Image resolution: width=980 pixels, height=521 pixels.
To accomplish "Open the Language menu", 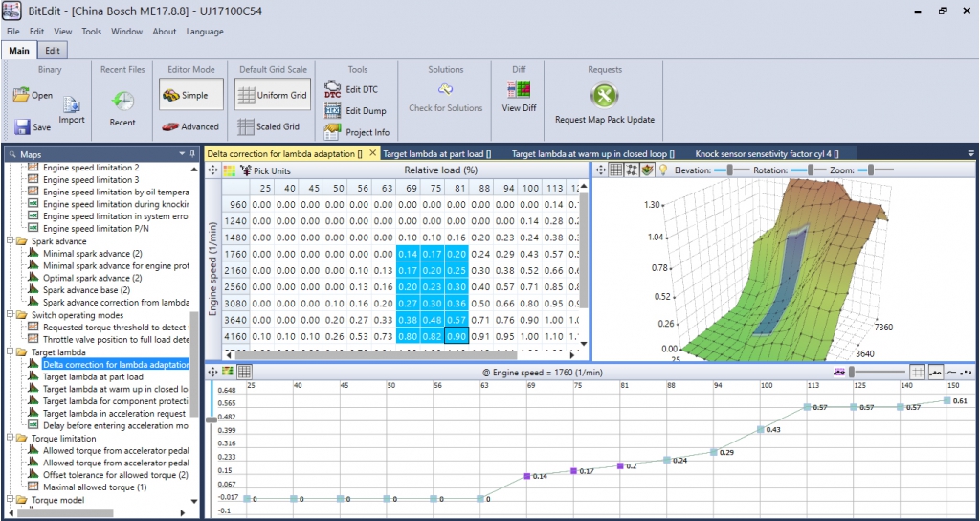I will click(205, 32).
